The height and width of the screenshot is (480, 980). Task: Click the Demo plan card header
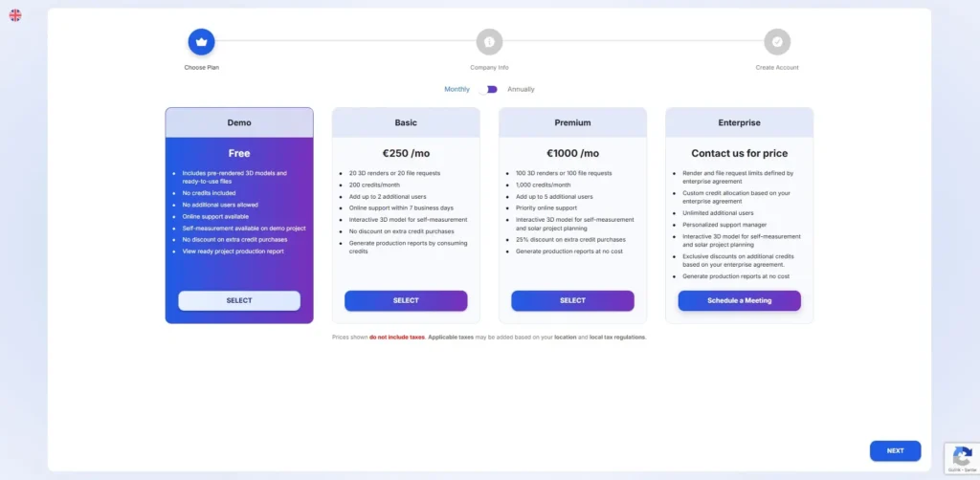tap(239, 122)
